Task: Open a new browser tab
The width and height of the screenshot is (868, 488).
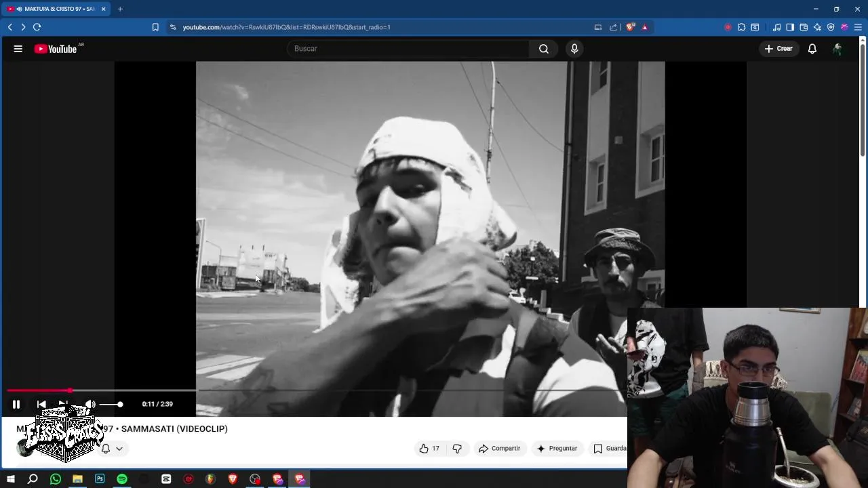Action: tap(120, 9)
